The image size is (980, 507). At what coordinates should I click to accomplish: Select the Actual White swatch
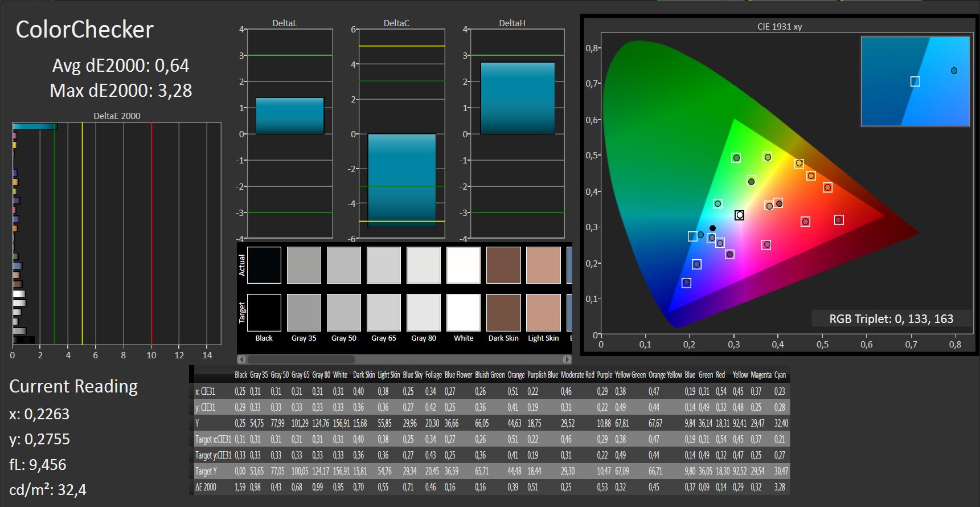click(x=464, y=265)
